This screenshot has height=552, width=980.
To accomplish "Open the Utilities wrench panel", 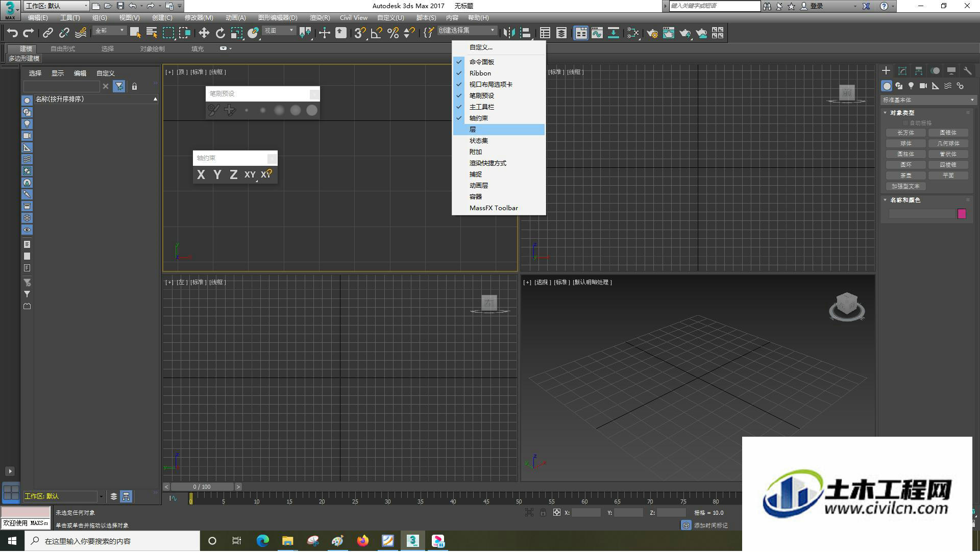I will pos(967,71).
